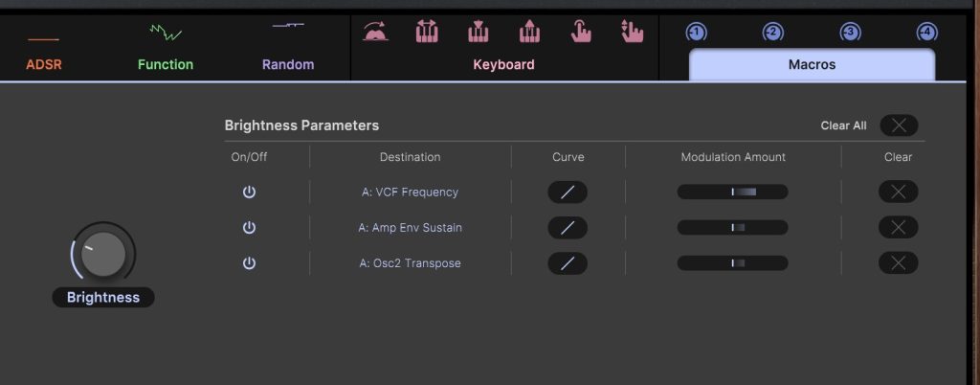Image resolution: width=980 pixels, height=385 pixels.
Task: Toggle Osc2 Transpose row on/off
Action: 249,262
